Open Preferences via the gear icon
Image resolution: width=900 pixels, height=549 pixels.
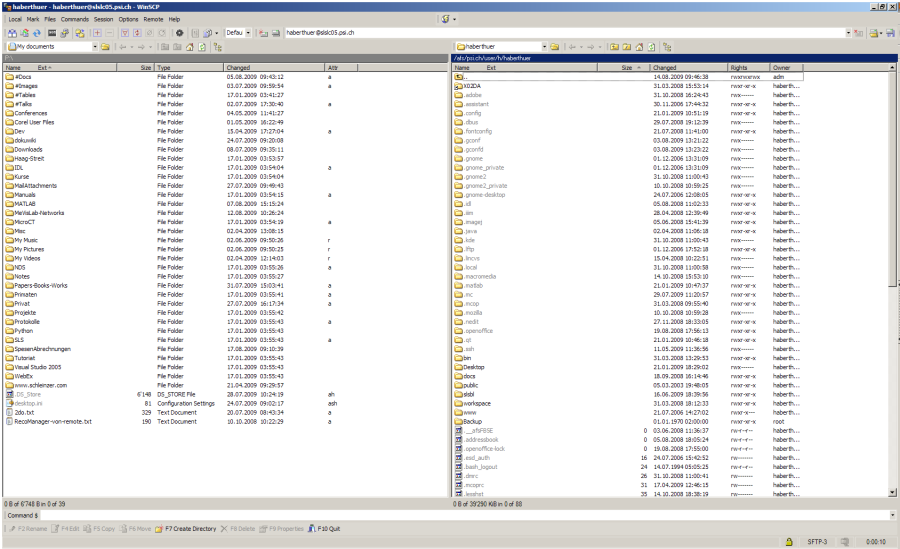click(x=179, y=33)
